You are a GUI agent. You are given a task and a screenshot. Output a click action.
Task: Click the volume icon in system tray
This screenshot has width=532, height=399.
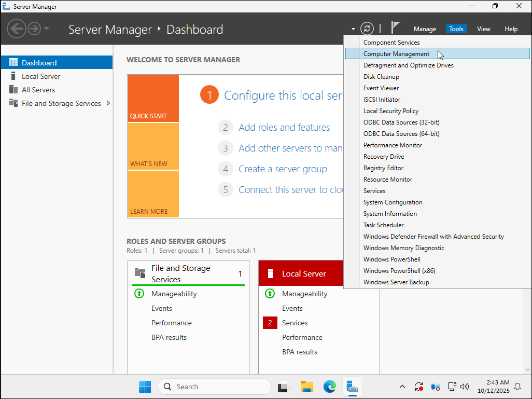click(x=465, y=387)
